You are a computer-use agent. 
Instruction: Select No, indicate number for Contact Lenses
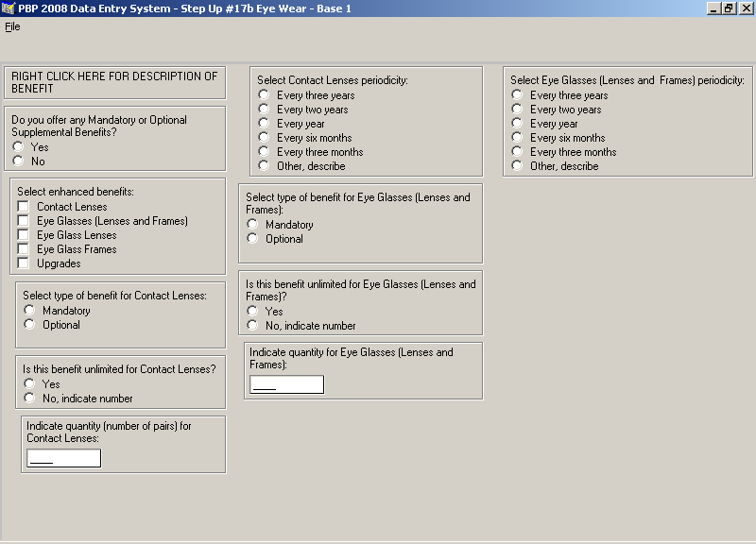click(x=29, y=398)
